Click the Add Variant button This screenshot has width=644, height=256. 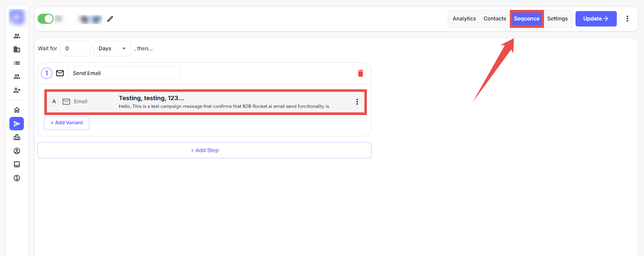click(x=67, y=123)
